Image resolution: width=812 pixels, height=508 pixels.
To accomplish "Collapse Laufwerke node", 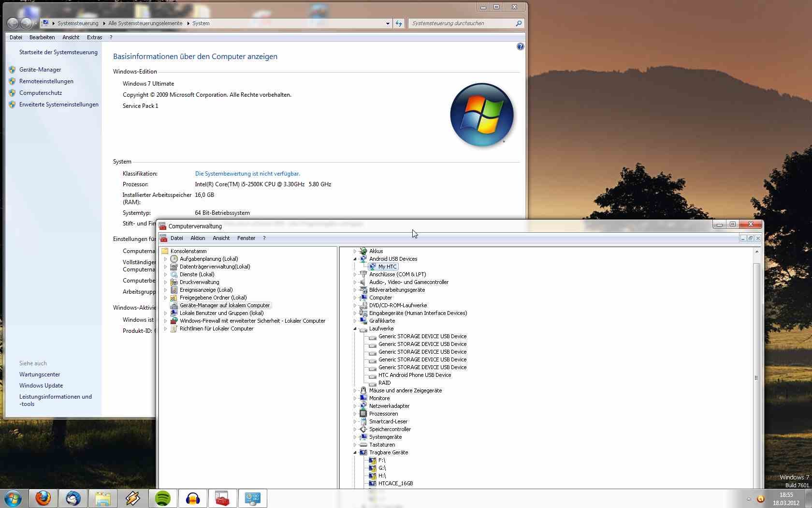I will (x=355, y=329).
